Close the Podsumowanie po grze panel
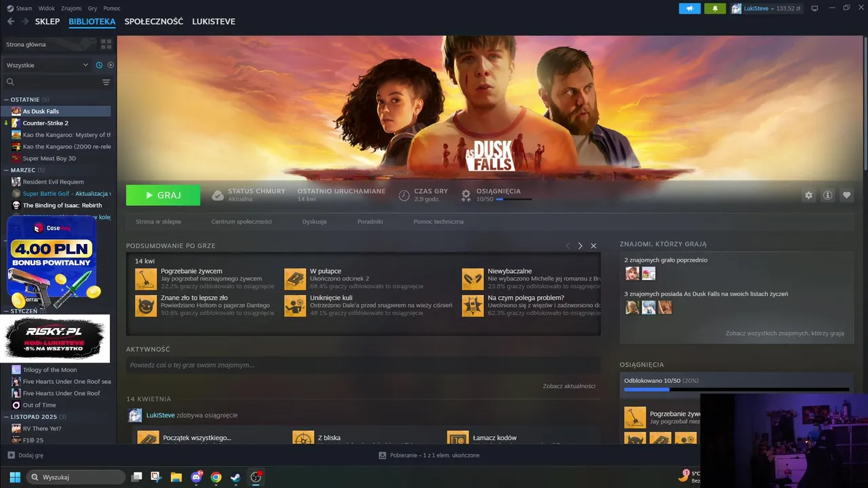Image resolution: width=868 pixels, height=488 pixels. coord(593,246)
